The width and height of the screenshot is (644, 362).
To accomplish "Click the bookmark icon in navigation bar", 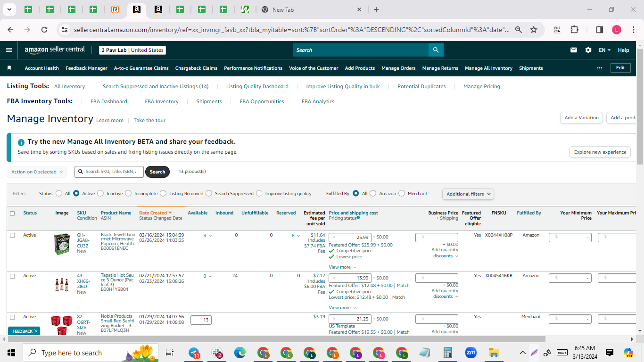I will pos(9,68).
